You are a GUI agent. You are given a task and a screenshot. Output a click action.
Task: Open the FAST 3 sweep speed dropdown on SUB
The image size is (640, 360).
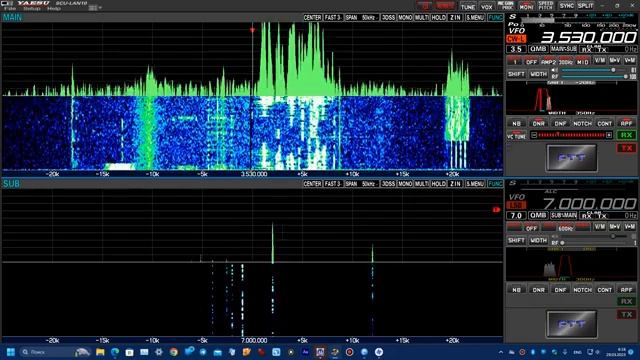point(333,184)
